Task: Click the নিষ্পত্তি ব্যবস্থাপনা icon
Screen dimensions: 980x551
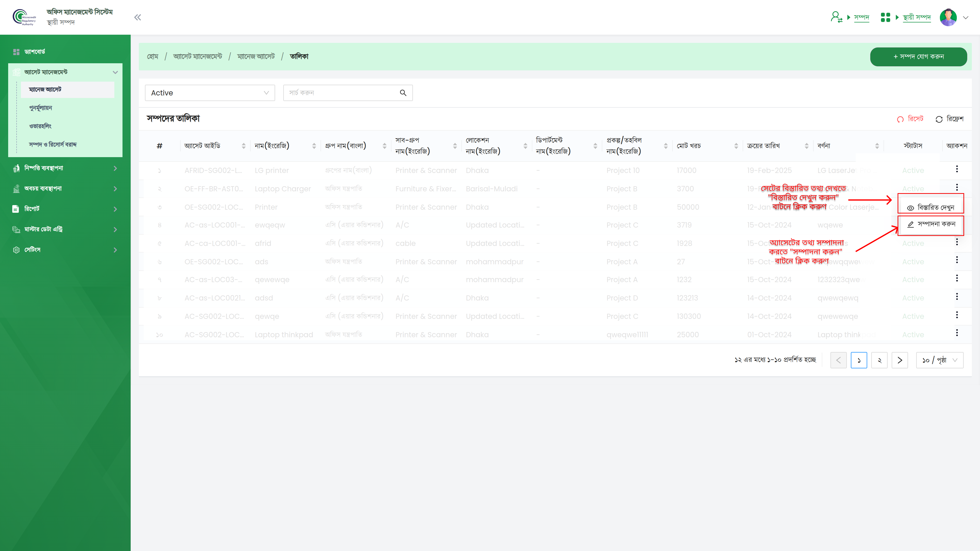Action: [x=16, y=168]
